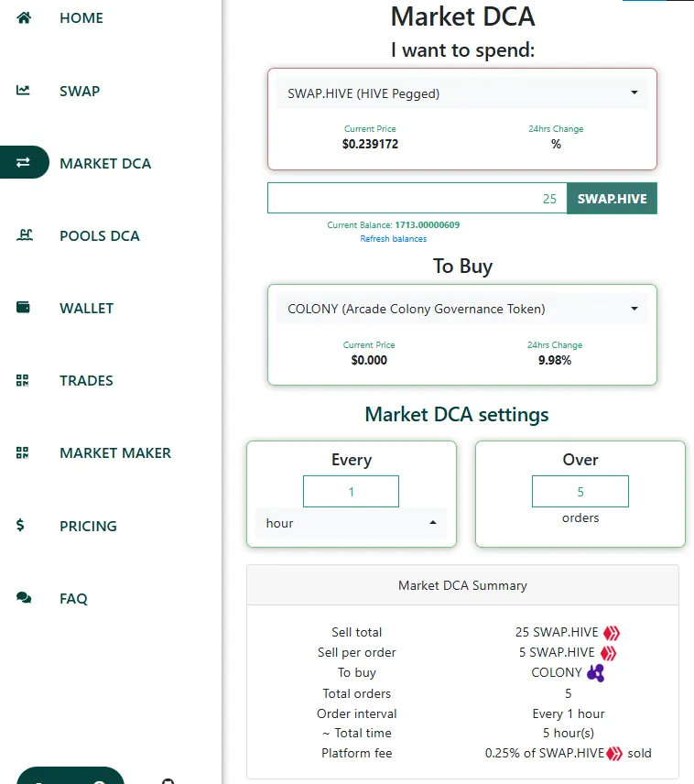Open POOLS DCA section

tap(100, 236)
